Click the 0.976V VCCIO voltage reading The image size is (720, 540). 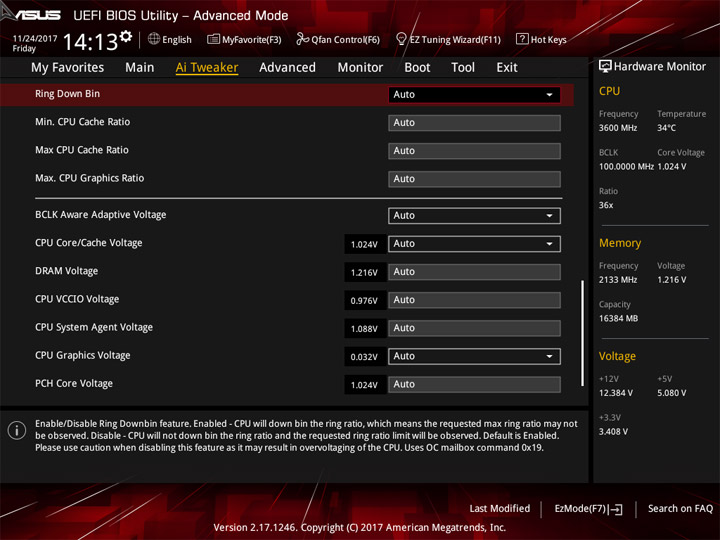coord(364,301)
